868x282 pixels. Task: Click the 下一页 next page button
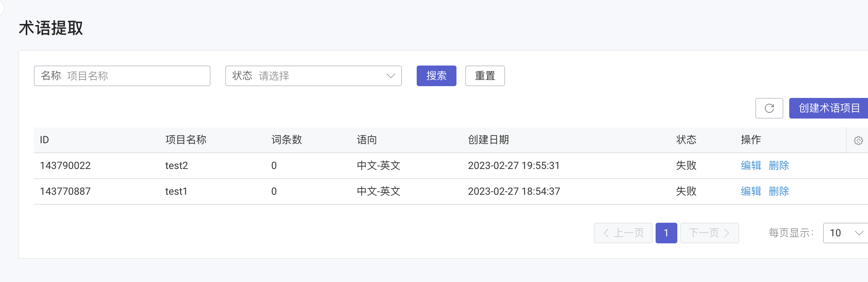coord(709,233)
